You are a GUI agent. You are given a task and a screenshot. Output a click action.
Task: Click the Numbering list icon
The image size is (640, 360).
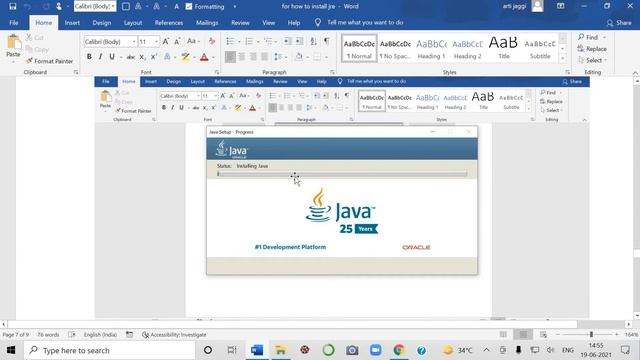tap(249, 42)
